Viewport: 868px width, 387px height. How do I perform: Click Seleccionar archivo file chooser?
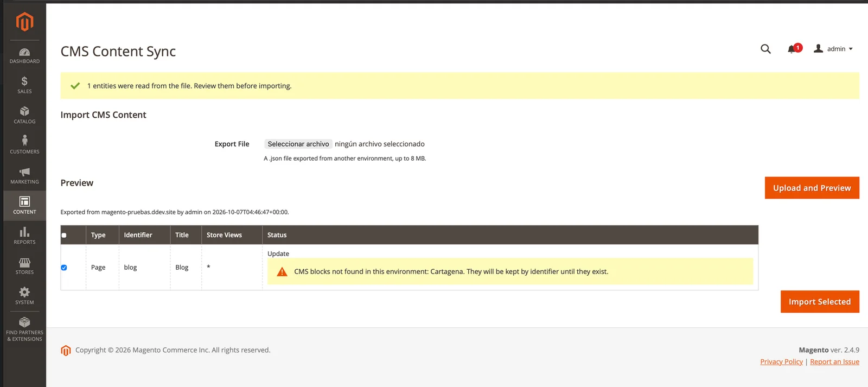[298, 144]
